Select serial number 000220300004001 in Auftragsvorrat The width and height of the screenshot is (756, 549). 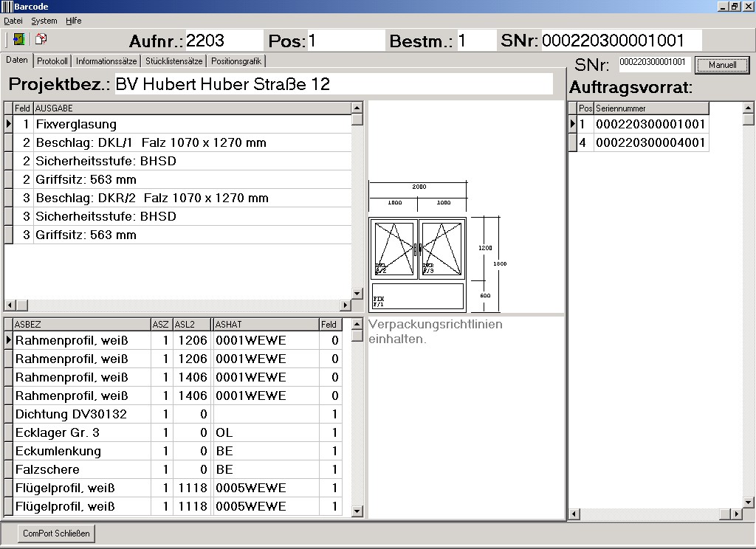click(650, 142)
